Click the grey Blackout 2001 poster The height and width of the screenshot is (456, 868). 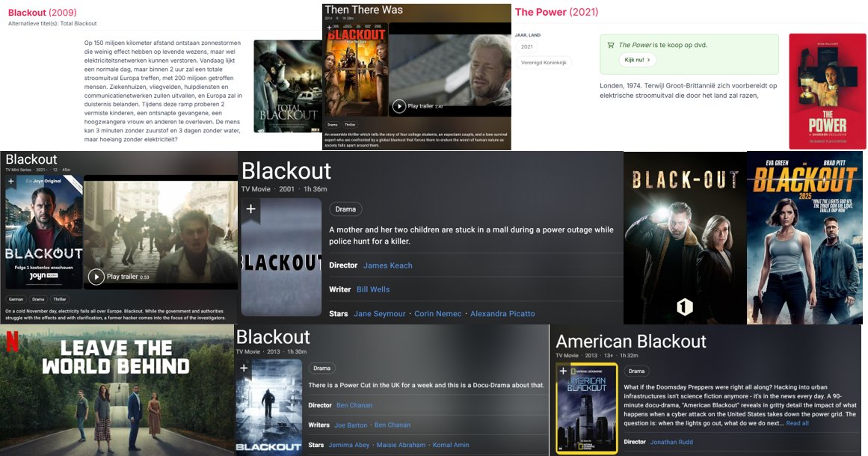pos(281,257)
